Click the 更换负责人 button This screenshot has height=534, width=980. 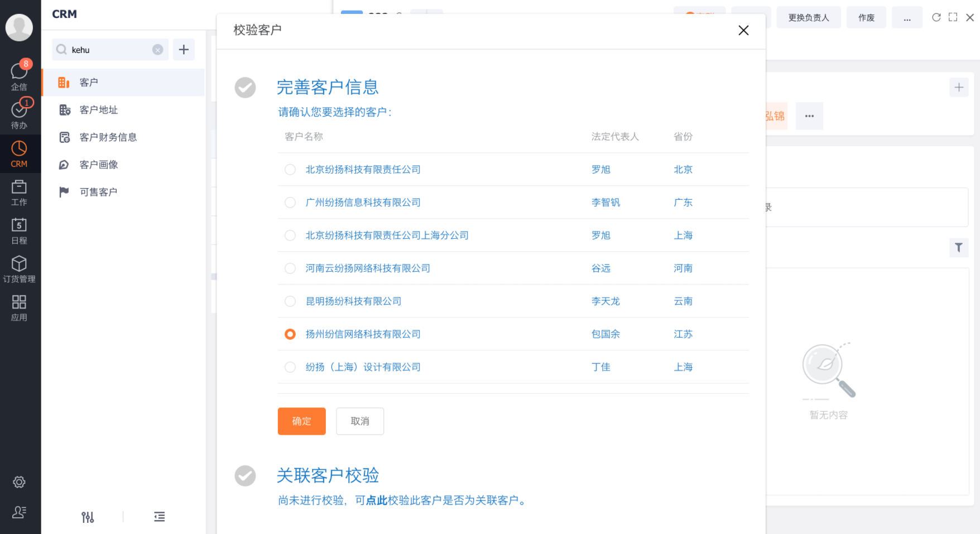(809, 17)
